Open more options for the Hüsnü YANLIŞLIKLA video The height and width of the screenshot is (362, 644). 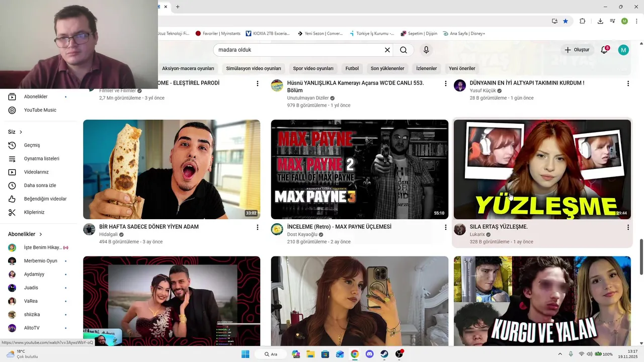click(x=445, y=83)
